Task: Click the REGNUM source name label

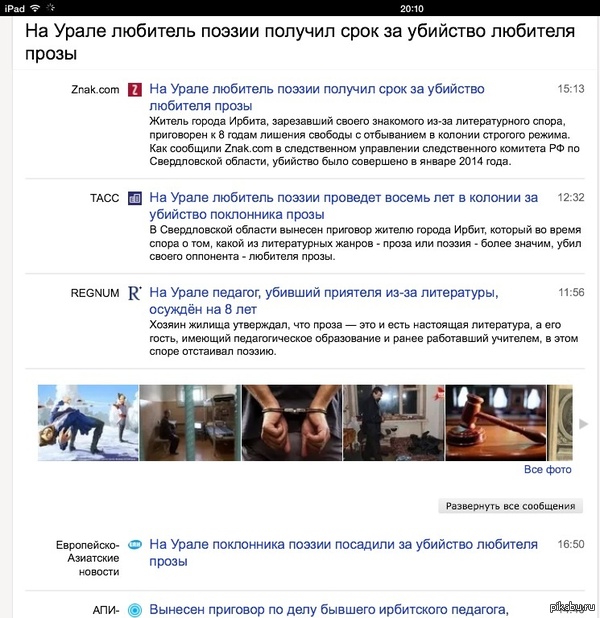Action: click(95, 293)
